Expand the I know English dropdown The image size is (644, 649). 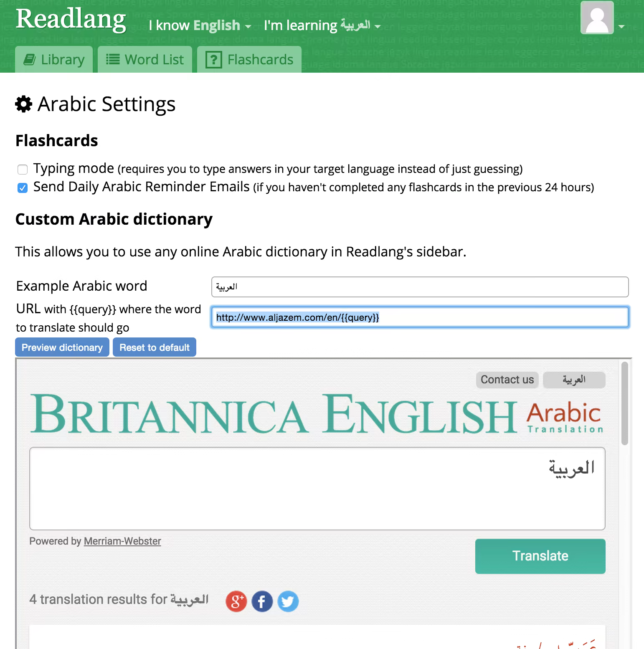200,26
